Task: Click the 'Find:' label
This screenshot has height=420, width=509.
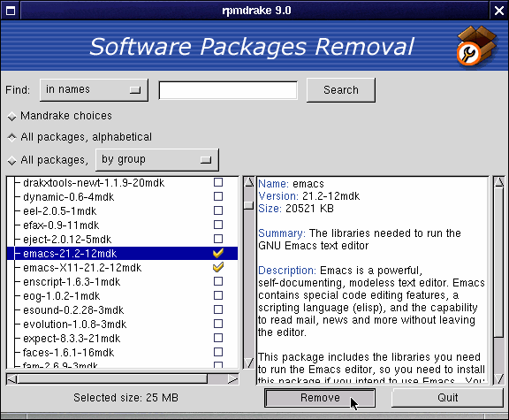Action: click(18, 90)
